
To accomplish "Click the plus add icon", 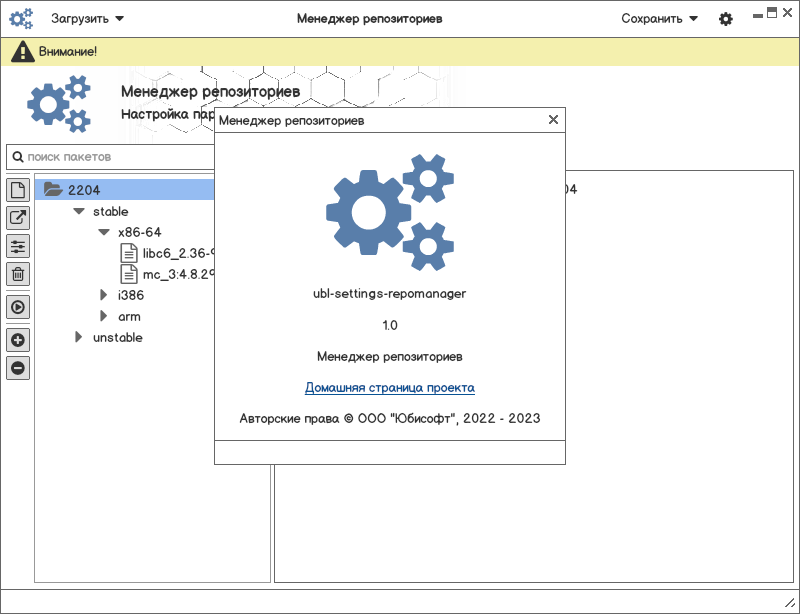I will [18, 340].
